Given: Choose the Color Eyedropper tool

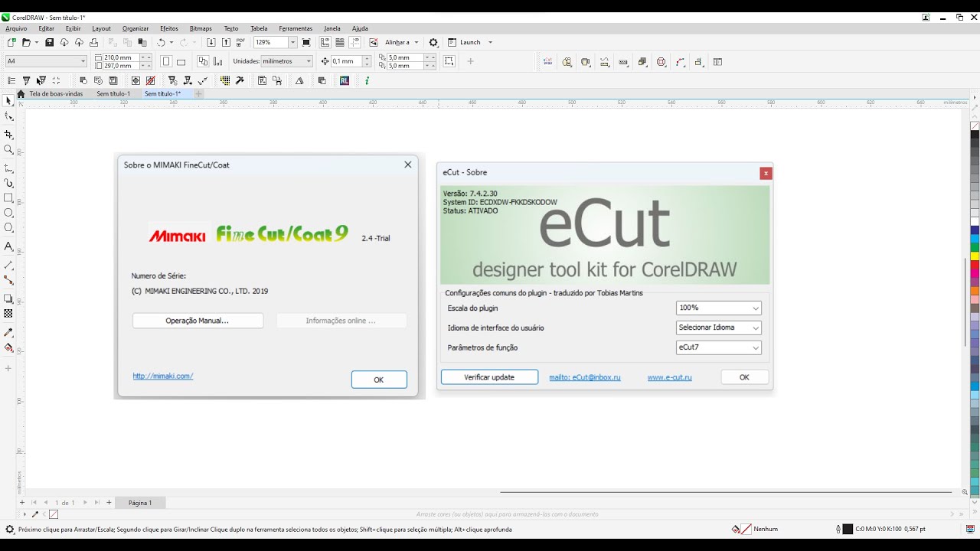Looking at the screenshot, I should pos(8,332).
